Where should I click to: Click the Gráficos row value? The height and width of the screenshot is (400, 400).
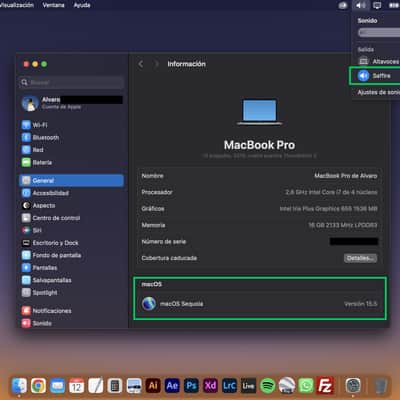(x=328, y=209)
